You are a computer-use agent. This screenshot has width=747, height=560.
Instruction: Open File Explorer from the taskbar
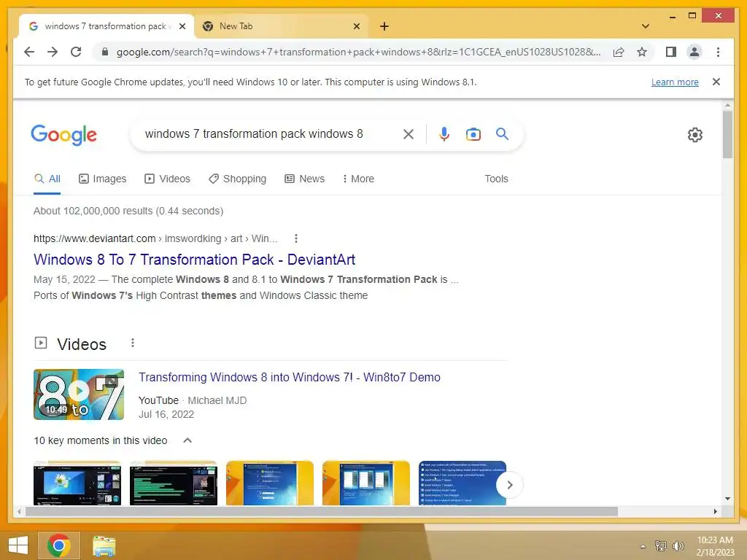104,545
